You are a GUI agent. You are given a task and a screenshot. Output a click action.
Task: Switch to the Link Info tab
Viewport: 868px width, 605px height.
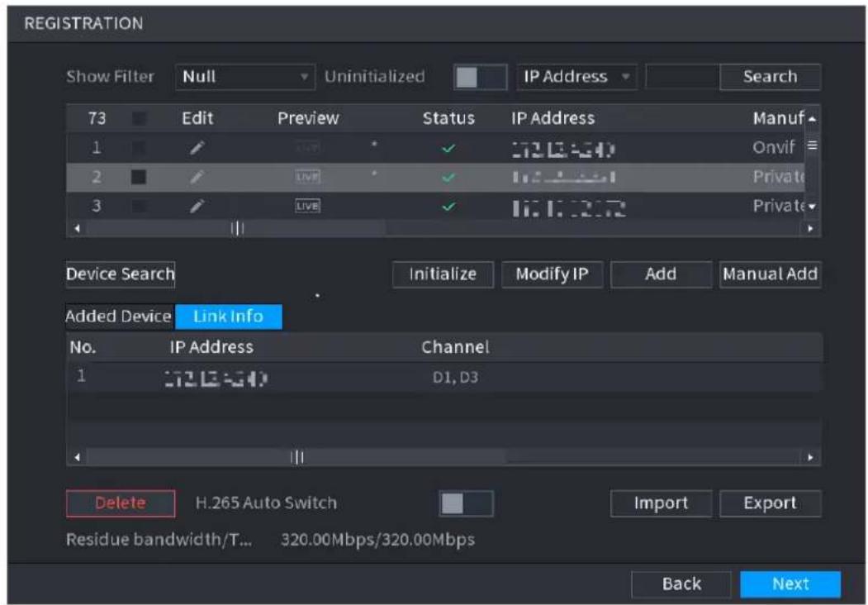[228, 317]
